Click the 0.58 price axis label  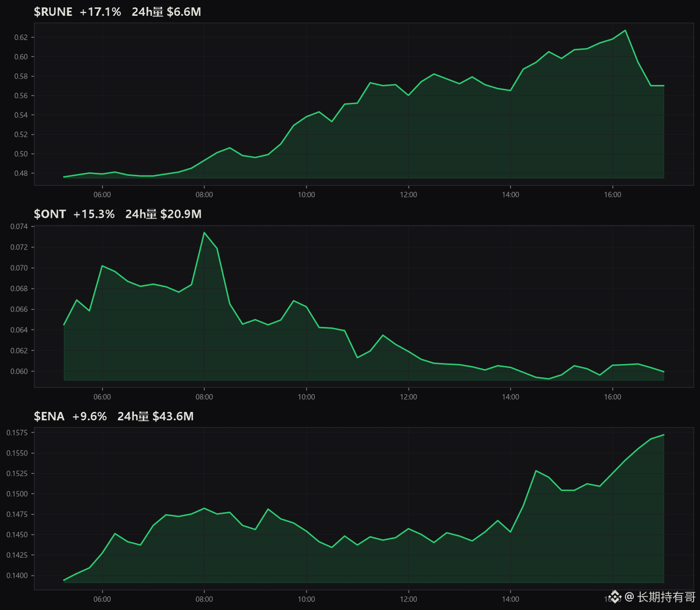[21, 77]
